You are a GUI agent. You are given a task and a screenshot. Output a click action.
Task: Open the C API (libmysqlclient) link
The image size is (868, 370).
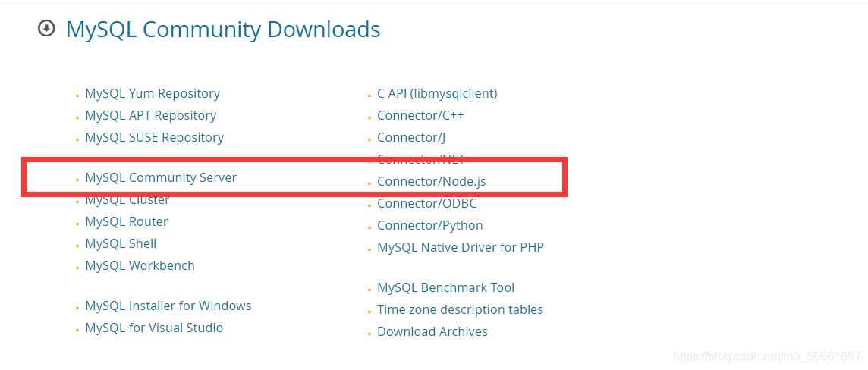[x=437, y=93]
